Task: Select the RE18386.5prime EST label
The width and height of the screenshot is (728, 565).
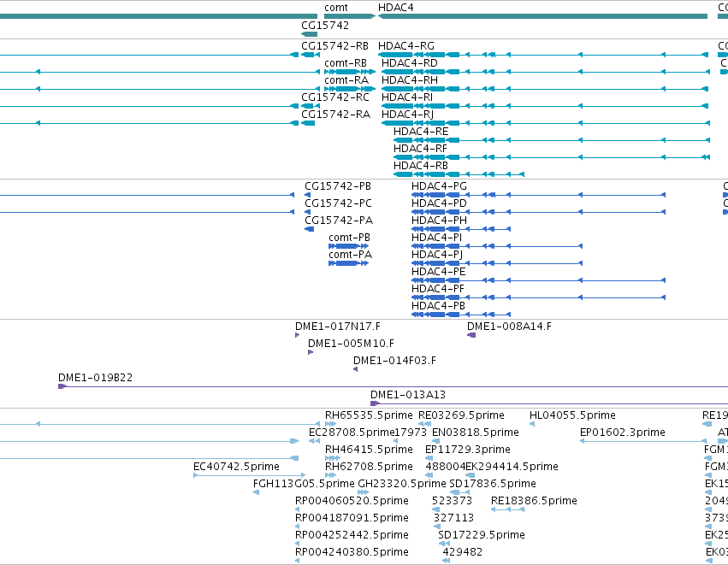Action: pyautogui.click(x=535, y=502)
